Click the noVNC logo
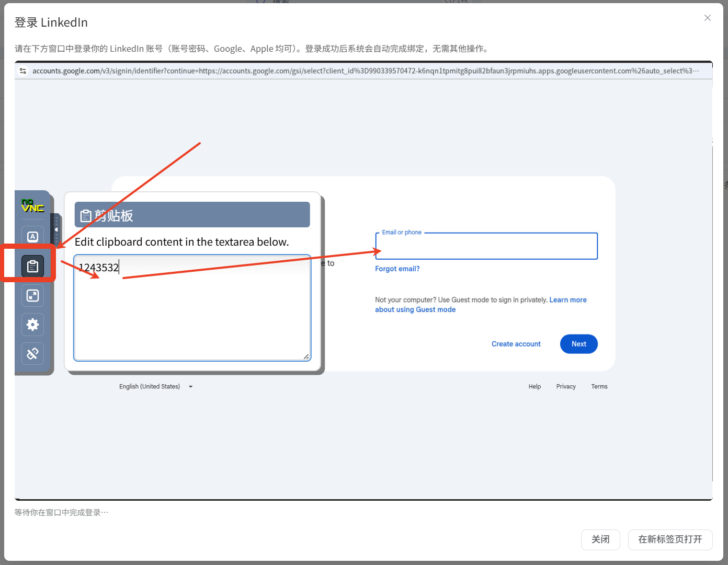Viewport: 728px width, 565px height. (x=32, y=205)
